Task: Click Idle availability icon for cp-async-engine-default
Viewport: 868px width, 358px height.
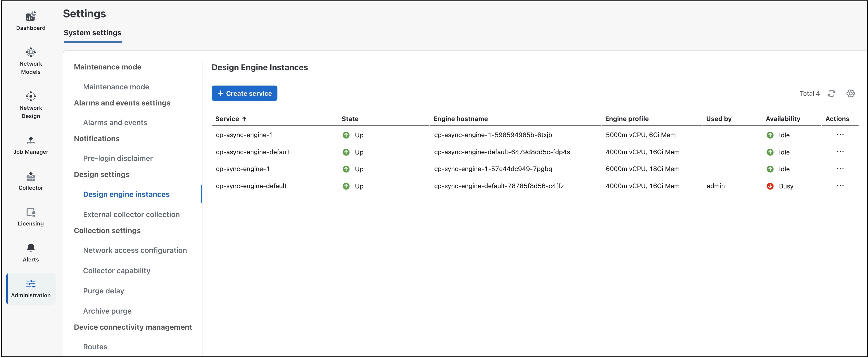Action: coord(770,152)
